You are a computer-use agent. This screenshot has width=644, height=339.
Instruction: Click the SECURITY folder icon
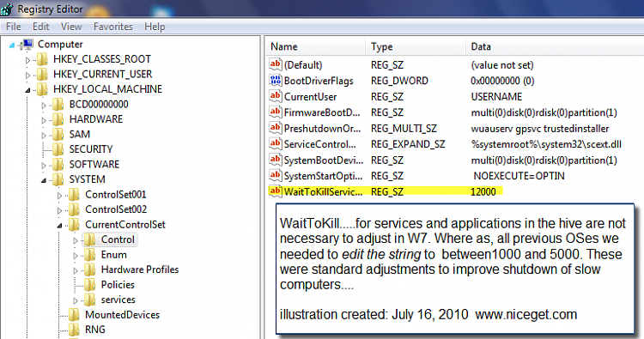point(58,149)
